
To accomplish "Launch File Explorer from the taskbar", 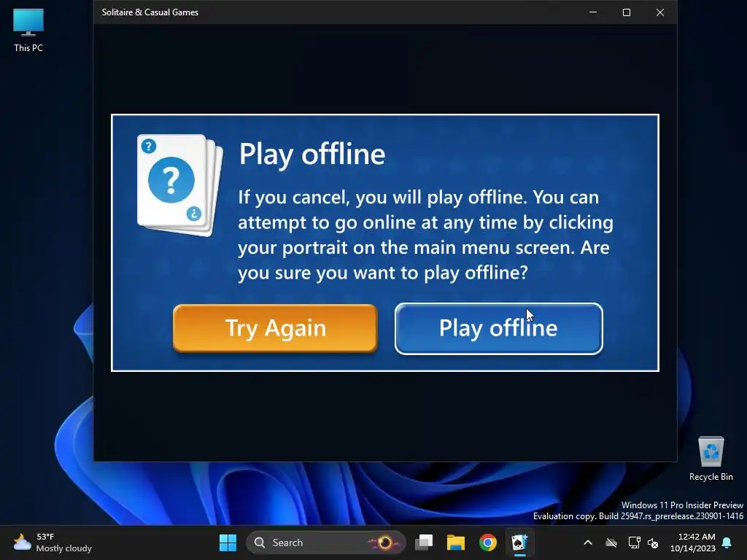I will point(455,542).
